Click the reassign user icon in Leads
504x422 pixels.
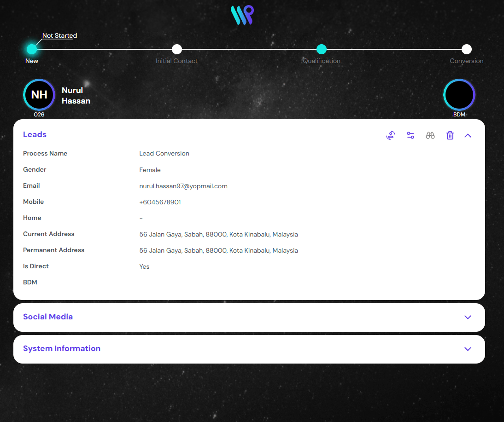click(391, 135)
